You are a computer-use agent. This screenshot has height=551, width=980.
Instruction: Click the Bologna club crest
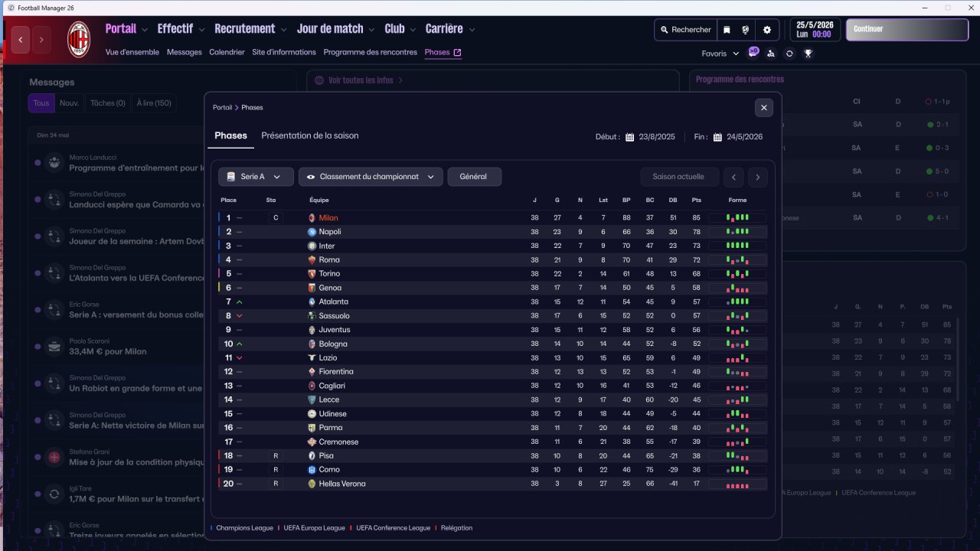point(312,344)
